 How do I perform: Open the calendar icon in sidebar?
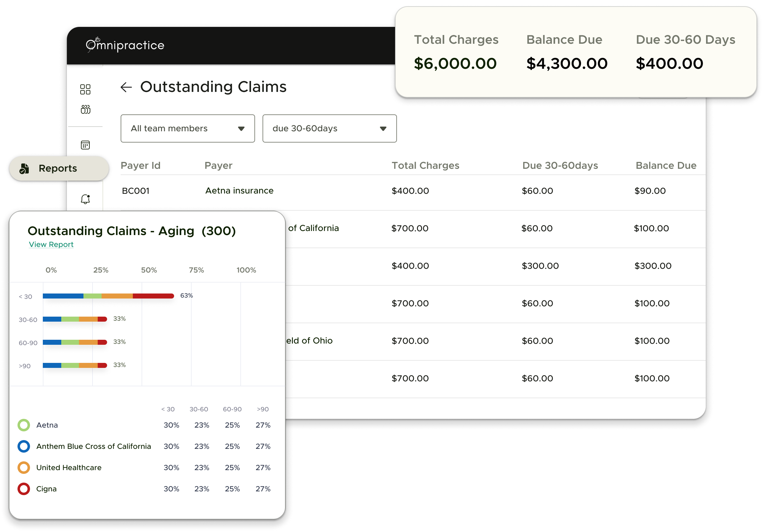(x=85, y=145)
